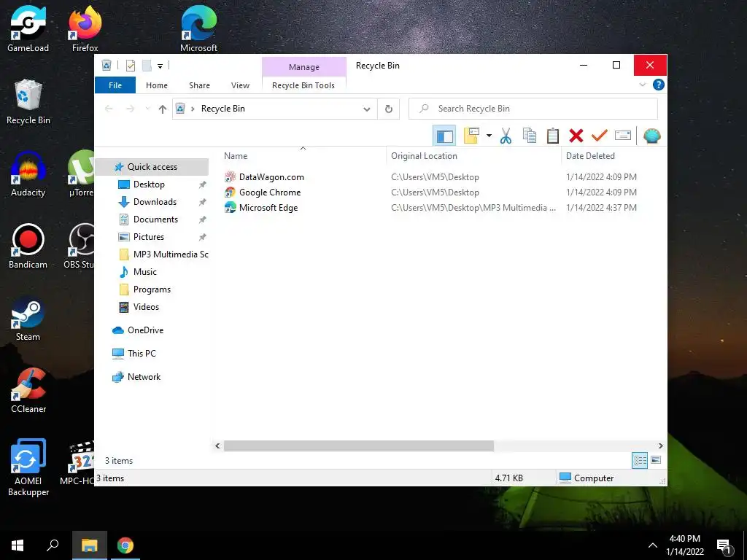The height and width of the screenshot is (560, 747).
Task: Select This PC in navigation pane
Action: tap(142, 354)
